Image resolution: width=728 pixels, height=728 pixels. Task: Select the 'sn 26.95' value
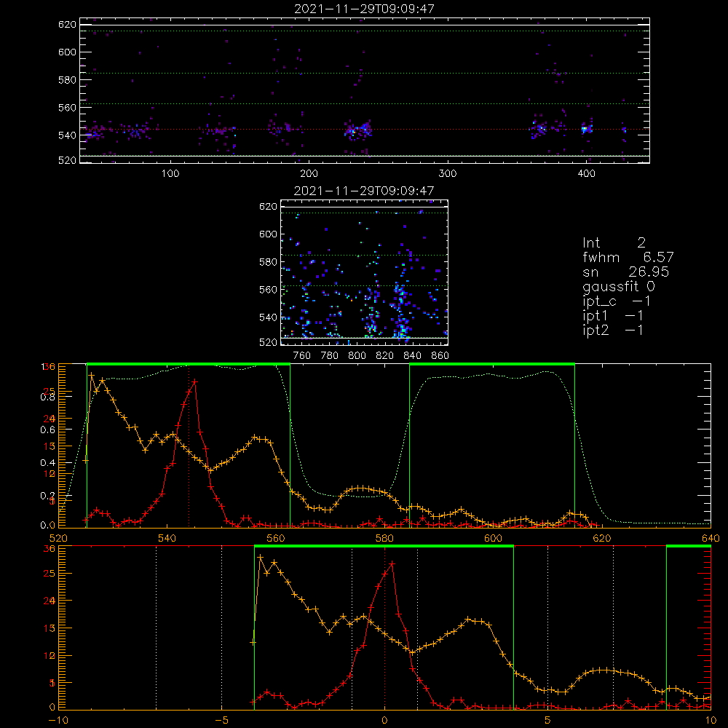coord(626,272)
